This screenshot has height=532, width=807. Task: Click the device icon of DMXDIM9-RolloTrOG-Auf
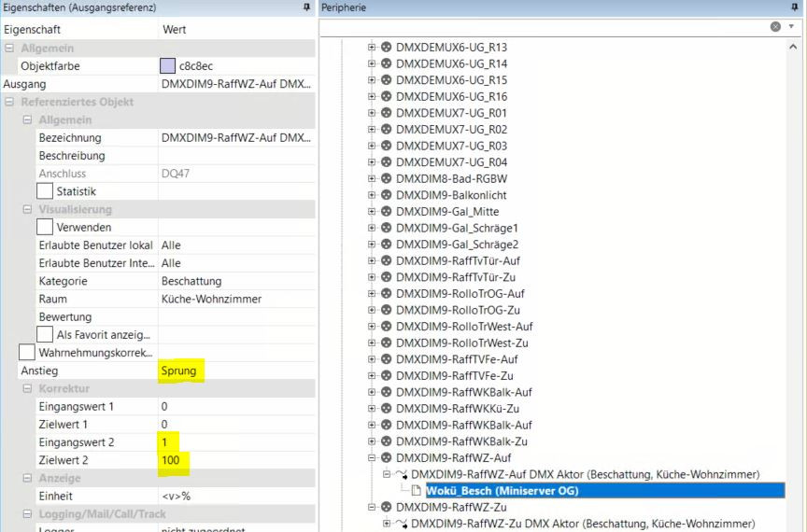tap(386, 293)
